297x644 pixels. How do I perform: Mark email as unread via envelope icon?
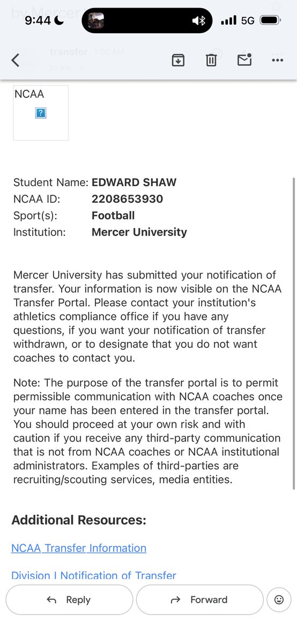click(244, 60)
